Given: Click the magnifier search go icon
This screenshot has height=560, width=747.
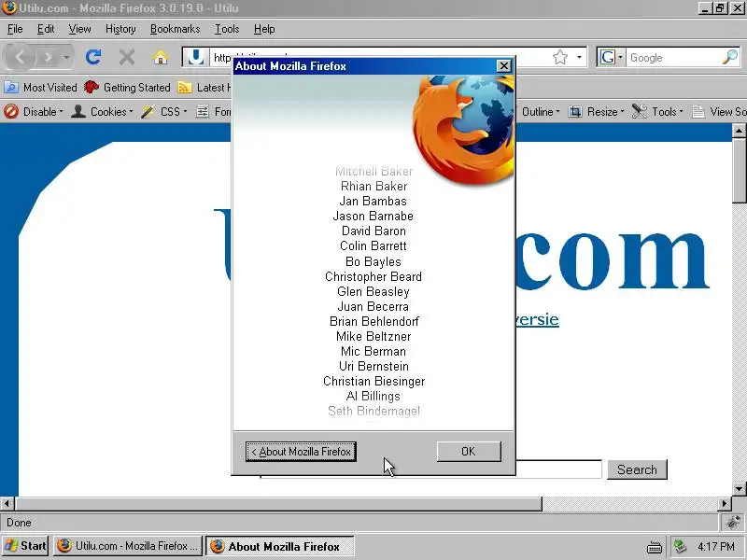Looking at the screenshot, I should (x=730, y=58).
